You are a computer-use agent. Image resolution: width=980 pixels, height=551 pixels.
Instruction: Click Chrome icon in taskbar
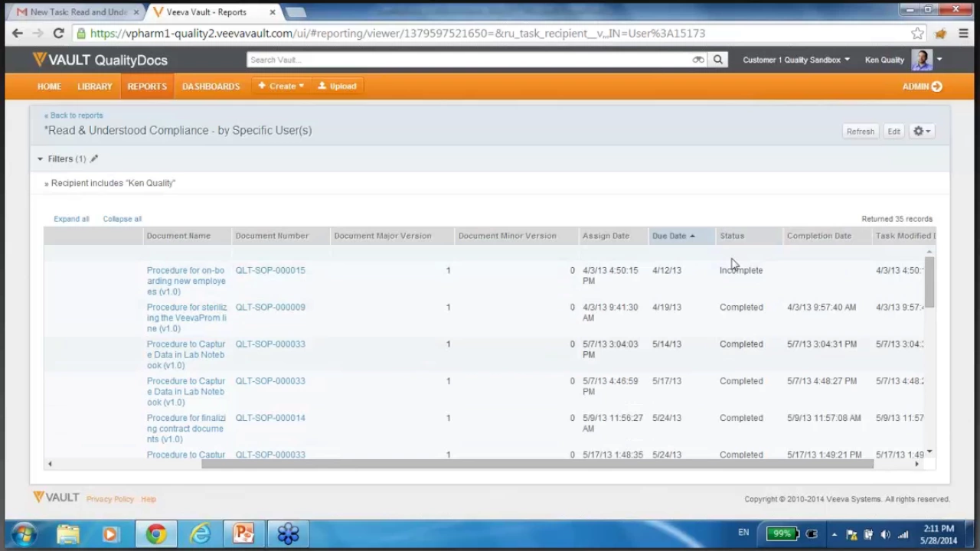156,533
